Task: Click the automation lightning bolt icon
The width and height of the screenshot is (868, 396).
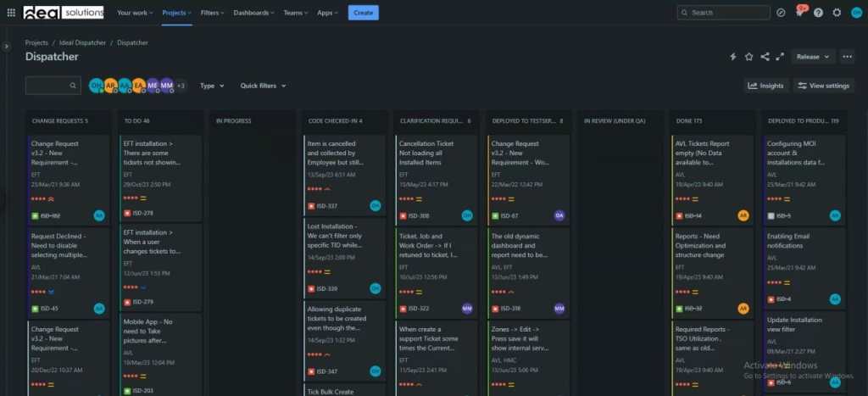Action: (733, 57)
